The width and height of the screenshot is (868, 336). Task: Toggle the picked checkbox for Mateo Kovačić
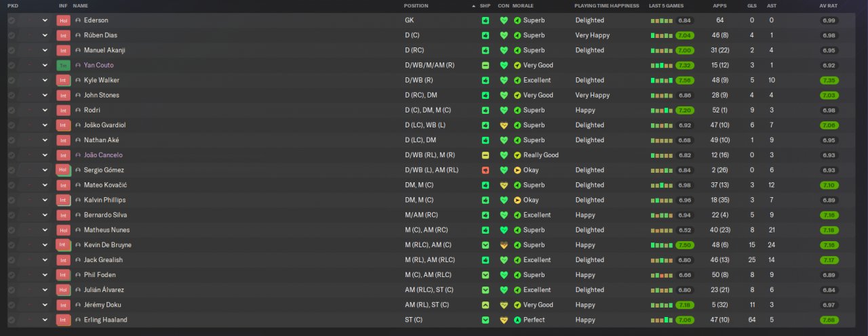coord(12,185)
